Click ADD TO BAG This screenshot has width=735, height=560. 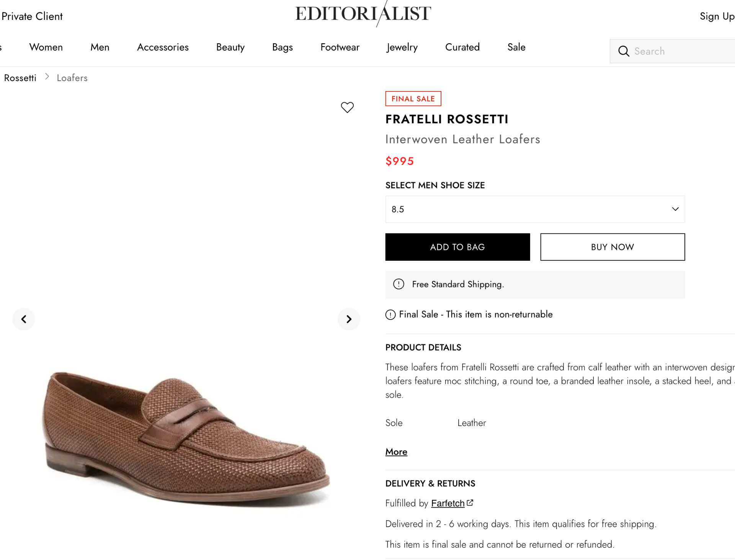point(457,247)
